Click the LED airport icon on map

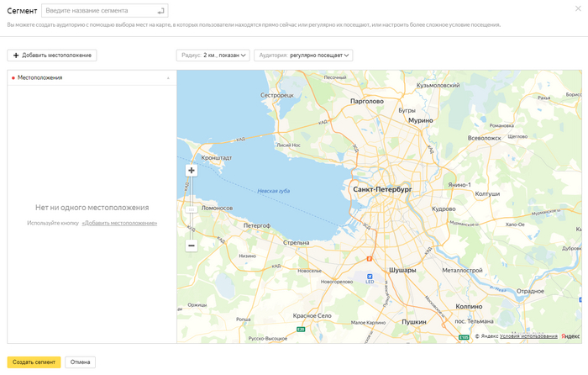tap(369, 277)
